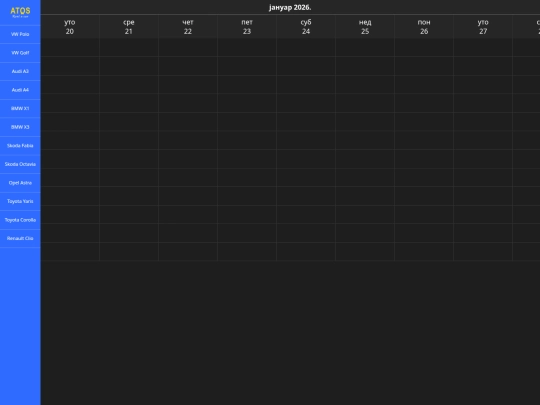540x405 pixels.
Task: Click Renault Clio cell under пон 26
Action: click(x=424, y=252)
